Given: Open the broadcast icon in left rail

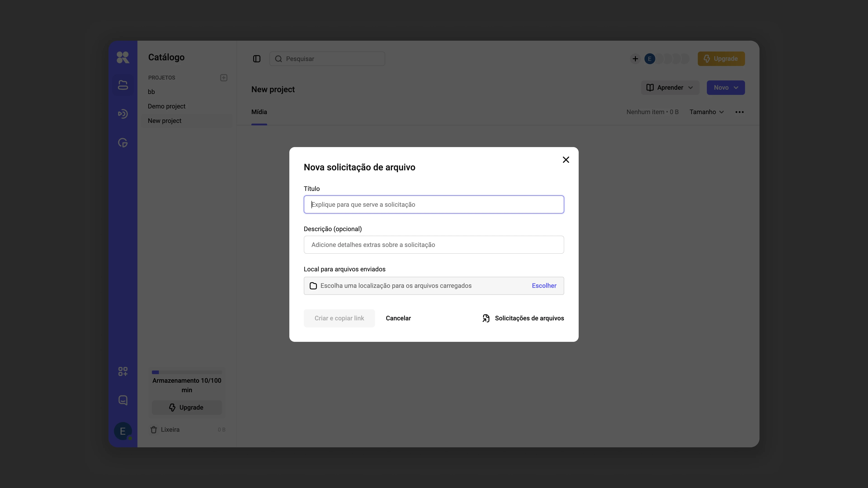Looking at the screenshot, I should point(123,114).
